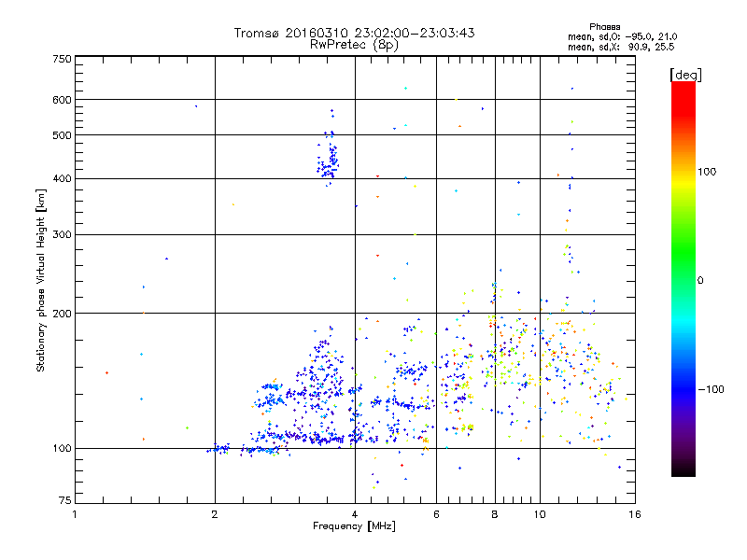Click the x-axis label '16'
The width and height of the screenshot is (747, 560).
click(635, 514)
